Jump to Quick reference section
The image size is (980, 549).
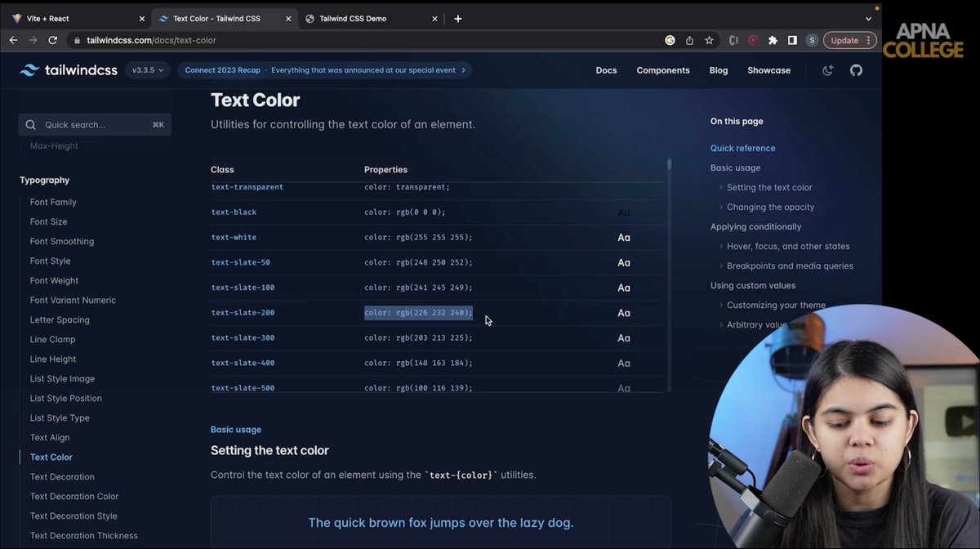click(743, 148)
